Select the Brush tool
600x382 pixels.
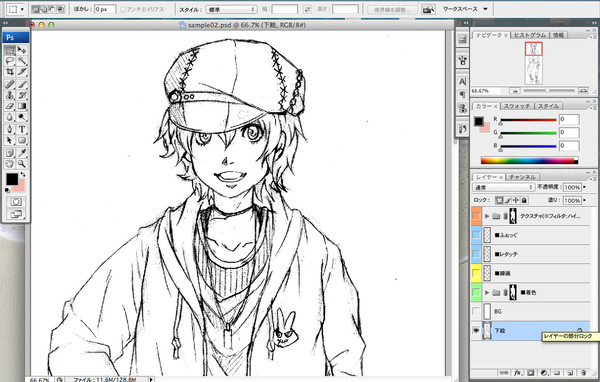click(x=22, y=84)
